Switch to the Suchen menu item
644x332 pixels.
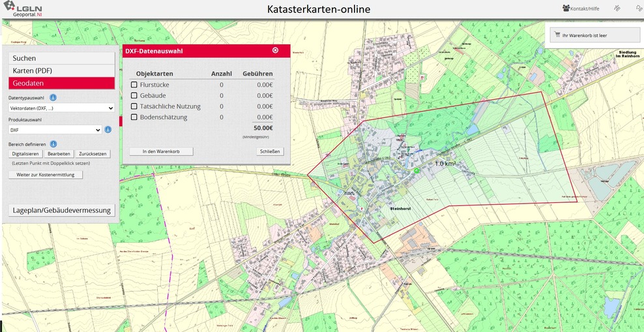[x=61, y=58]
